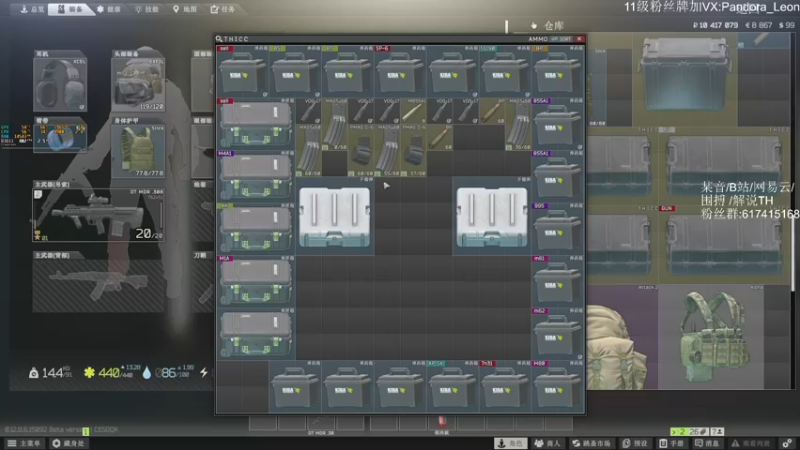800x450 pixels.
Task: Select the PMAG D-60 drum showing 60/60
Action: [x=361, y=151]
